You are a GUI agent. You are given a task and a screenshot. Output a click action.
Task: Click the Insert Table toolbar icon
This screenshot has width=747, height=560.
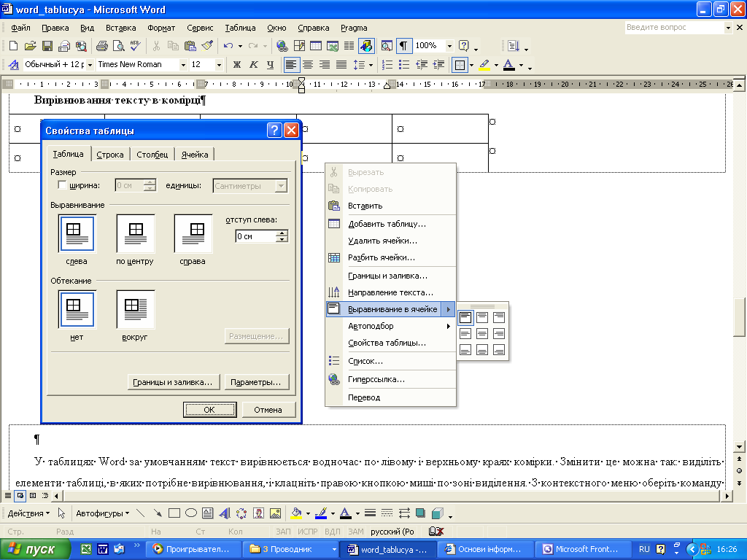point(316,46)
